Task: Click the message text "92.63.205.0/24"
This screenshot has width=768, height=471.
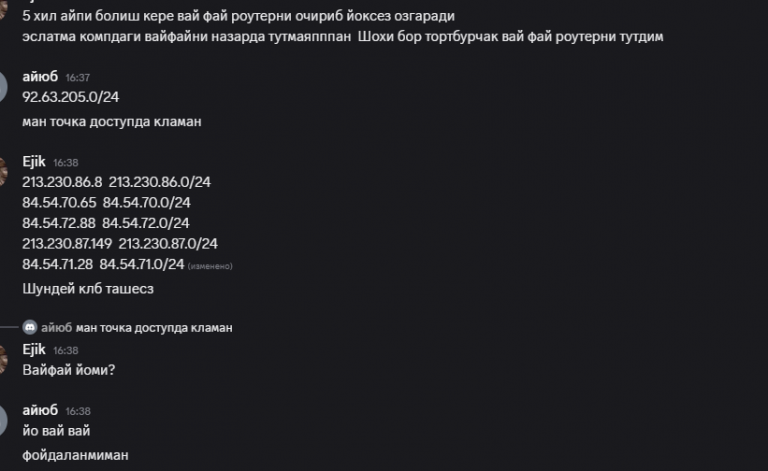Action: (x=71, y=97)
